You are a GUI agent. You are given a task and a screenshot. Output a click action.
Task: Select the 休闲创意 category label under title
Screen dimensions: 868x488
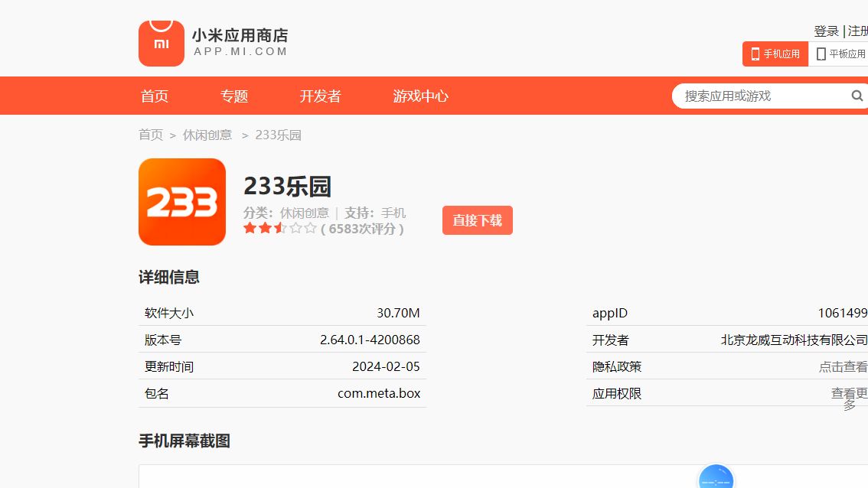tap(304, 213)
